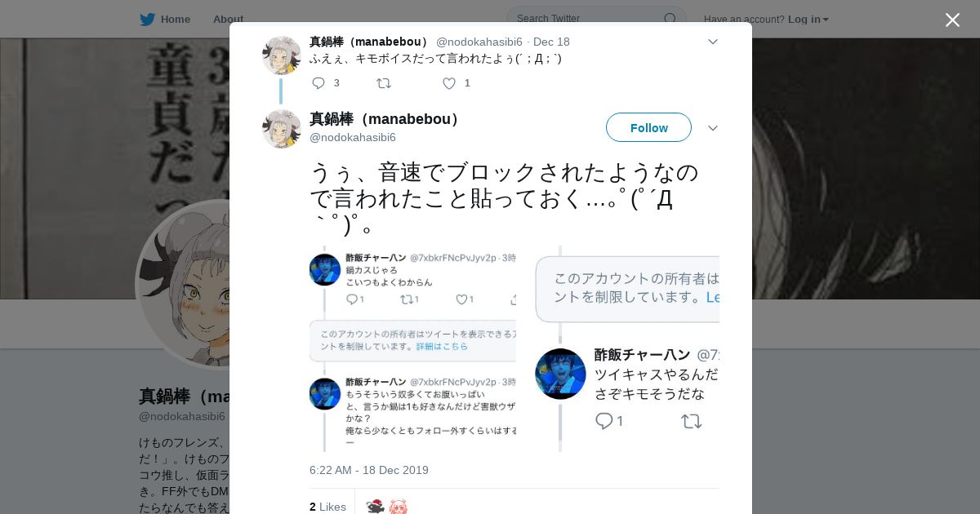Go to the Home tab
The width and height of the screenshot is (980, 514).
[x=165, y=19]
